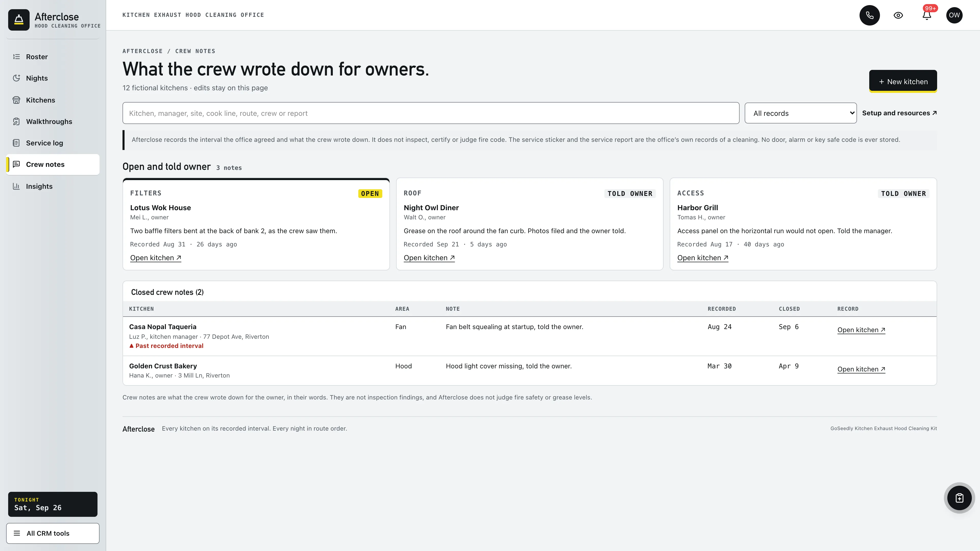Click the Afterclose bell logo icon
The width and height of the screenshot is (980, 551).
pos(19,20)
